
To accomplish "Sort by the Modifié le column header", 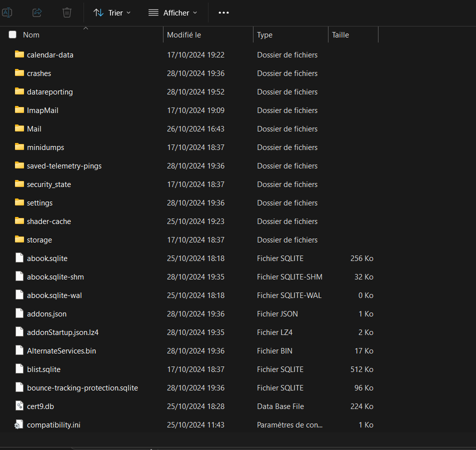I will pyautogui.click(x=184, y=35).
